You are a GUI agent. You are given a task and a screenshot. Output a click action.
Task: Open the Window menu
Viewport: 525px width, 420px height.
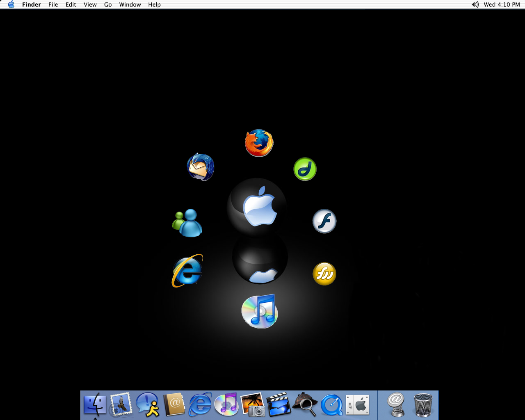click(x=130, y=5)
